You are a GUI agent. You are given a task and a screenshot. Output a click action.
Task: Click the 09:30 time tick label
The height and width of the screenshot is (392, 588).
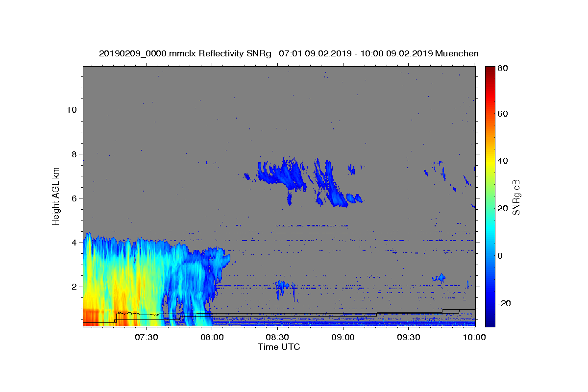tap(409, 338)
